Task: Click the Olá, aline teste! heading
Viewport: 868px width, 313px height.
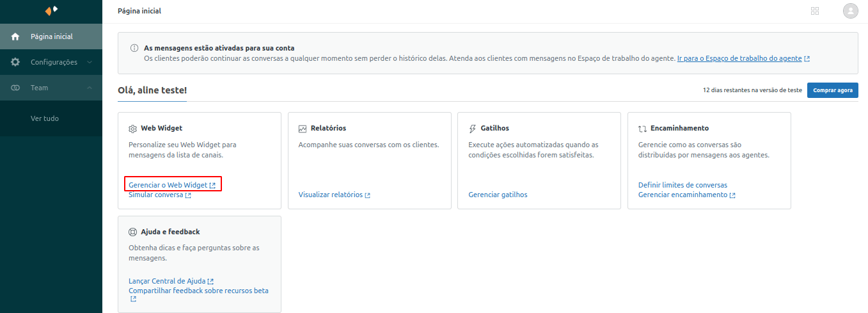Action: pos(152,90)
